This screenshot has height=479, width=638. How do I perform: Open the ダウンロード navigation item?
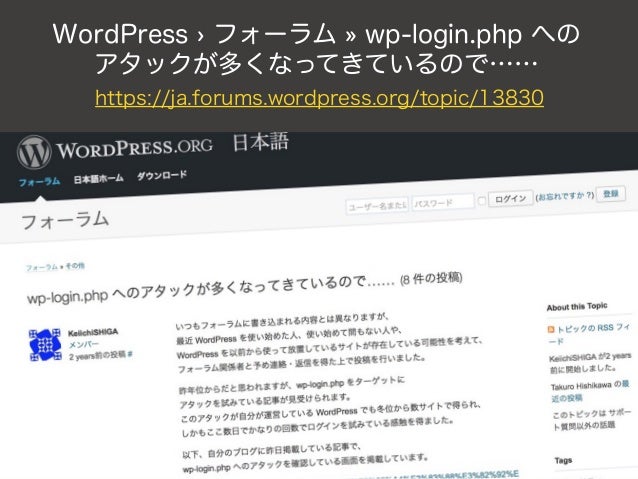click(162, 176)
